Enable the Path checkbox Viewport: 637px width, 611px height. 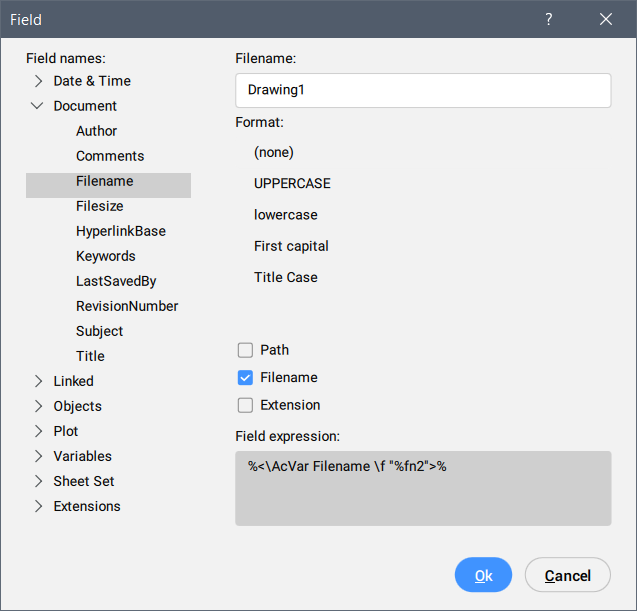pos(245,350)
